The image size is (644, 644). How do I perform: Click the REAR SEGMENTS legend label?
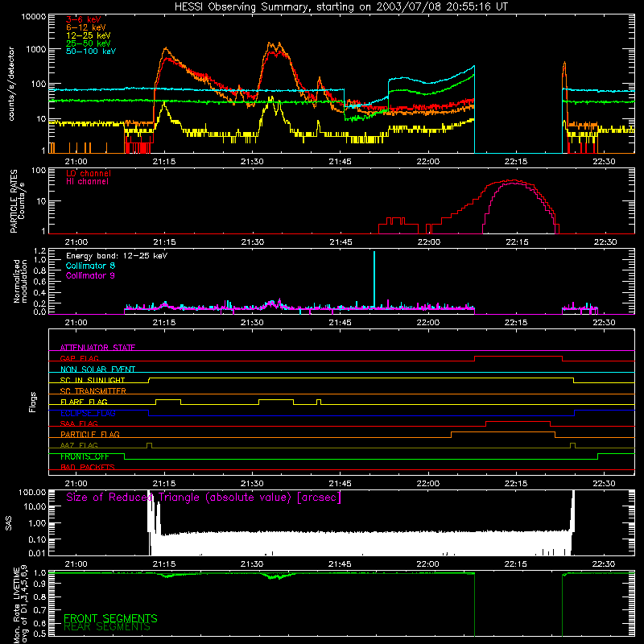pos(107,627)
